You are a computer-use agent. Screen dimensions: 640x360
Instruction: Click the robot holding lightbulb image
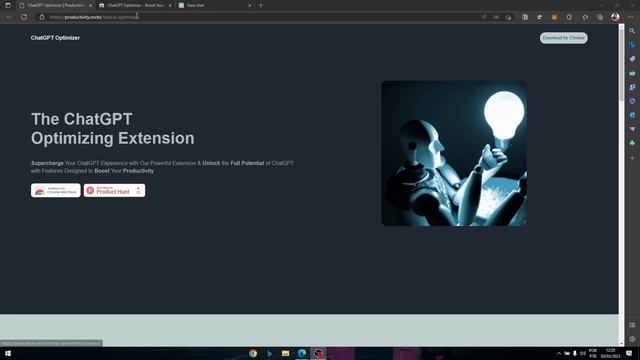[x=454, y=153]
